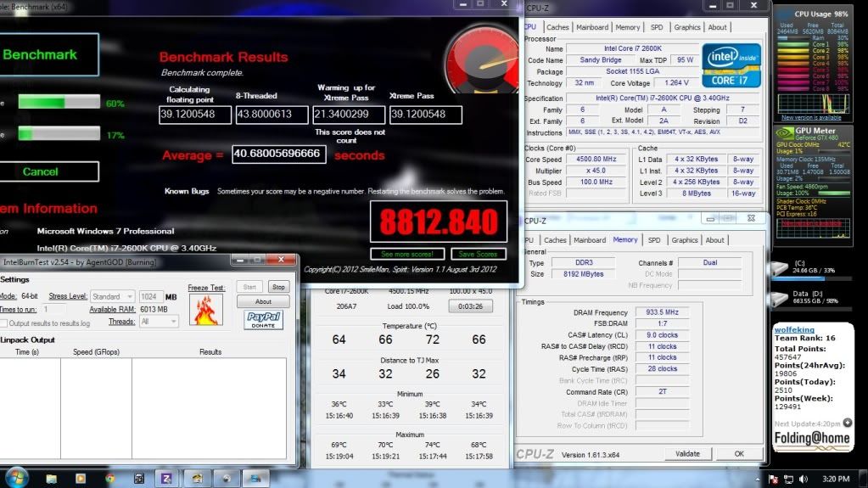Click See more scores! button

pos(407,255)
